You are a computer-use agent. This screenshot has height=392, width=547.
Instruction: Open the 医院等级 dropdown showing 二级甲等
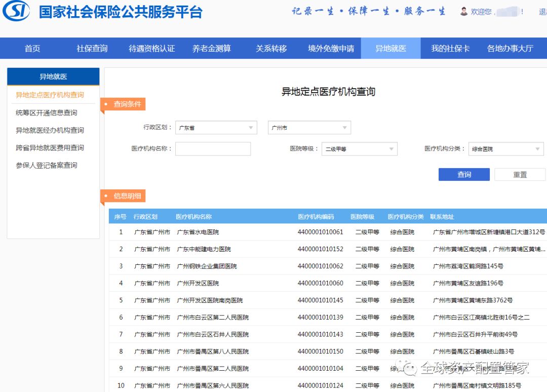[x=359, y=149]
